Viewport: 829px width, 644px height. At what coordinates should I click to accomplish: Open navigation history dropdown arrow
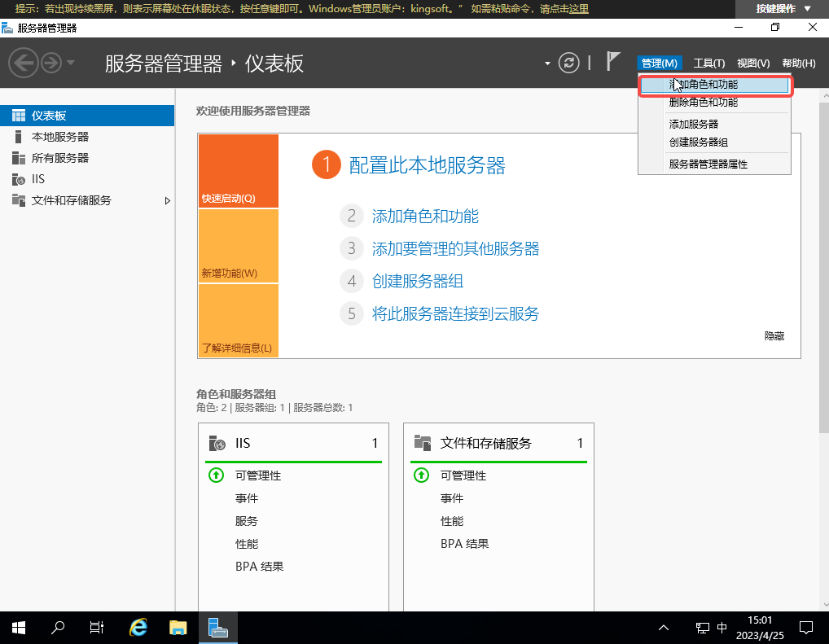pos(71,64)
